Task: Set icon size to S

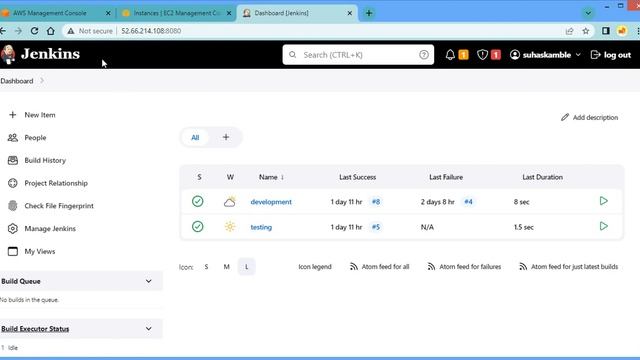Action: 206,267
